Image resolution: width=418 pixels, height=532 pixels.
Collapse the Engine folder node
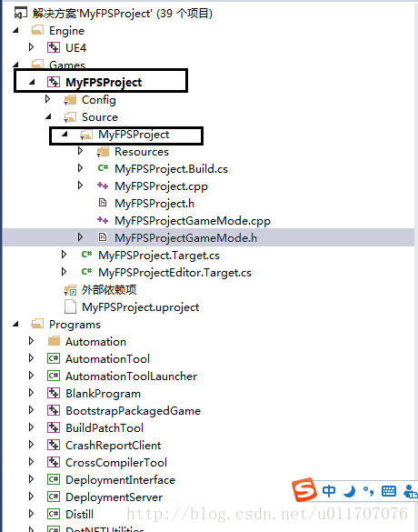[x=15, y=31]
